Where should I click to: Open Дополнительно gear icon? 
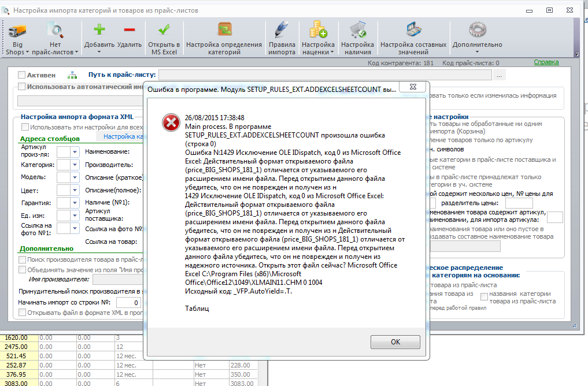click(x=478, y=29)
